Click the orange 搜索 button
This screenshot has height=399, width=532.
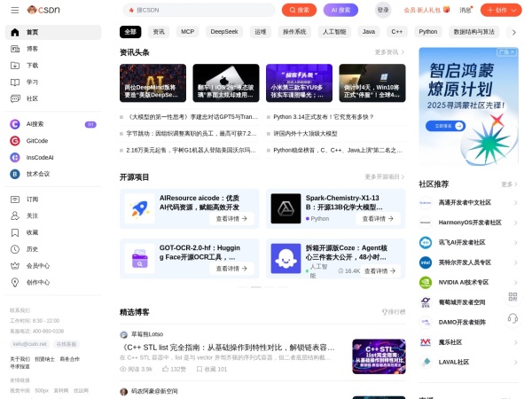[x=299, y=10]
